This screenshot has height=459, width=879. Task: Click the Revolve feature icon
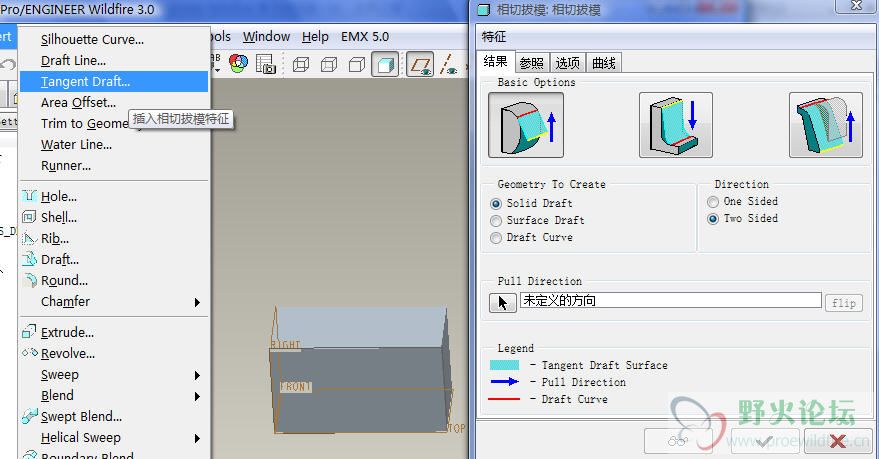[x=29, y=353]
